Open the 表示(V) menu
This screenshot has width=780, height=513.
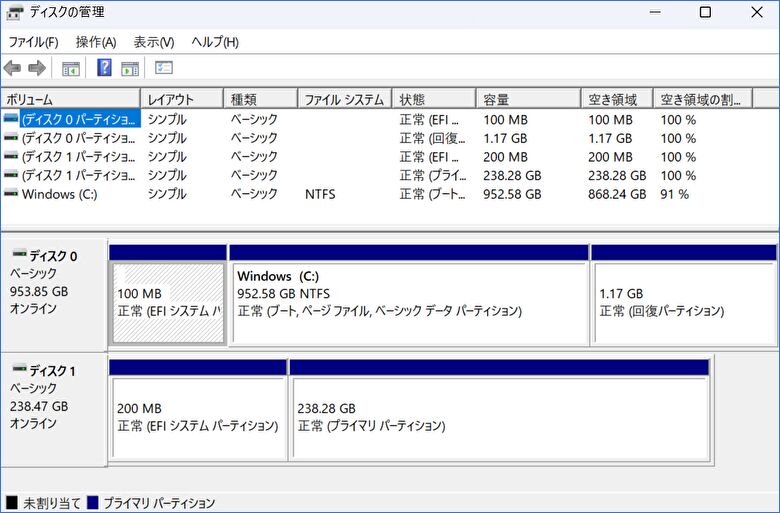pos(154,42)
